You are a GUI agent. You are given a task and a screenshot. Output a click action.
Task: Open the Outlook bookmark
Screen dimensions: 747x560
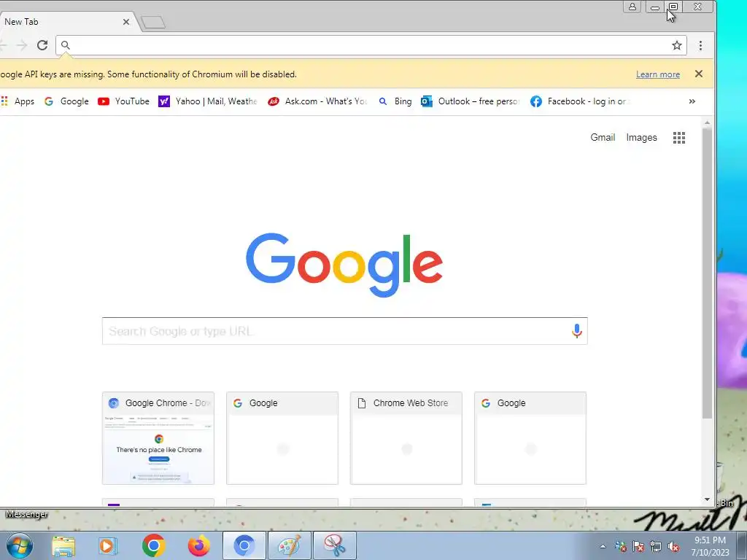pyautogui.click(x=471, y=101)
